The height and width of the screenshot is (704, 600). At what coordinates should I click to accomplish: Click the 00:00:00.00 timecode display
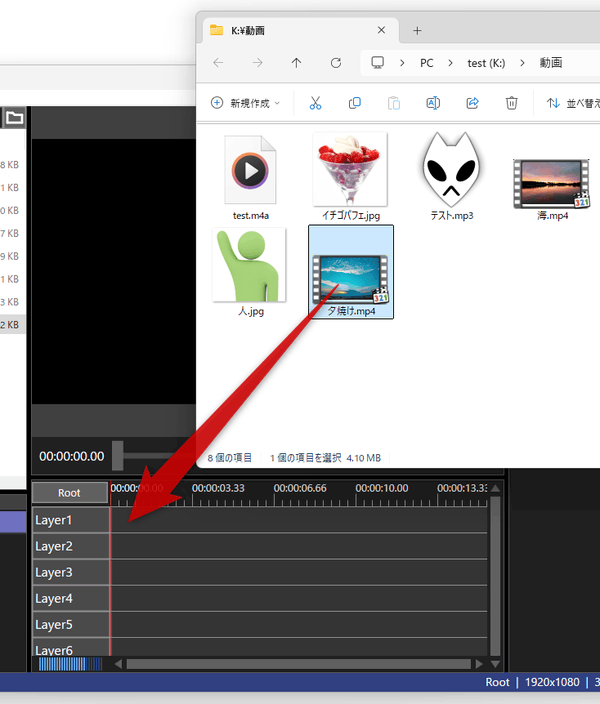pyautogui.click(x=72, y=456)
